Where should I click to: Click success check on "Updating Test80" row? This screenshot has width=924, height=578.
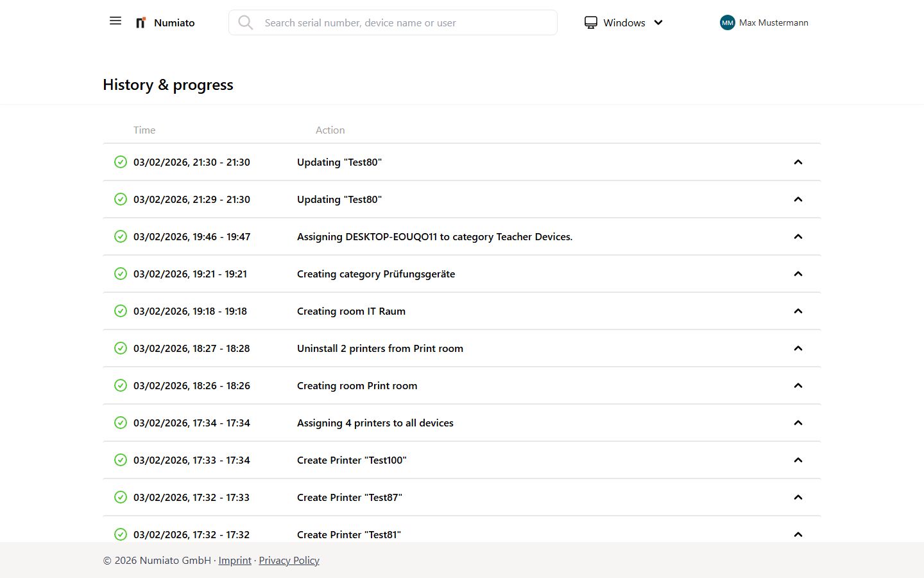point(121,162)
